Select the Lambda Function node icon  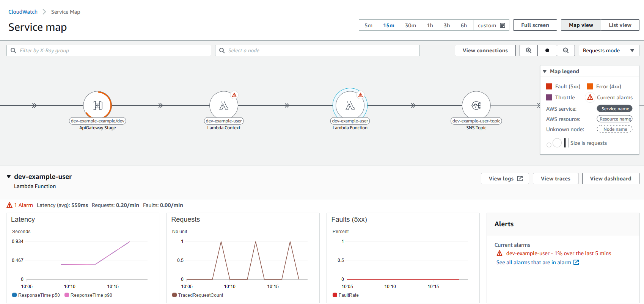[x=350, y=105]
